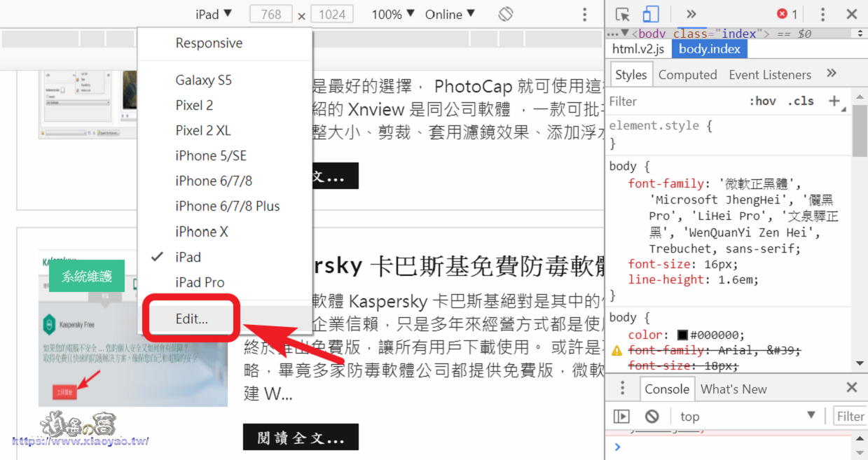
Task: Click the console prompt arrow
Action: 616,447
